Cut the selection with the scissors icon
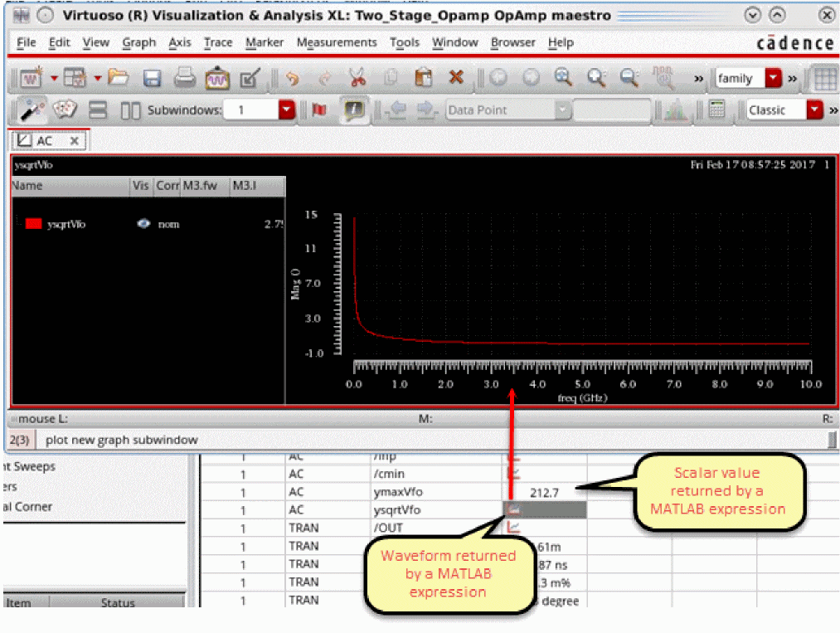840x633 pixels. (x=357, y=78)
